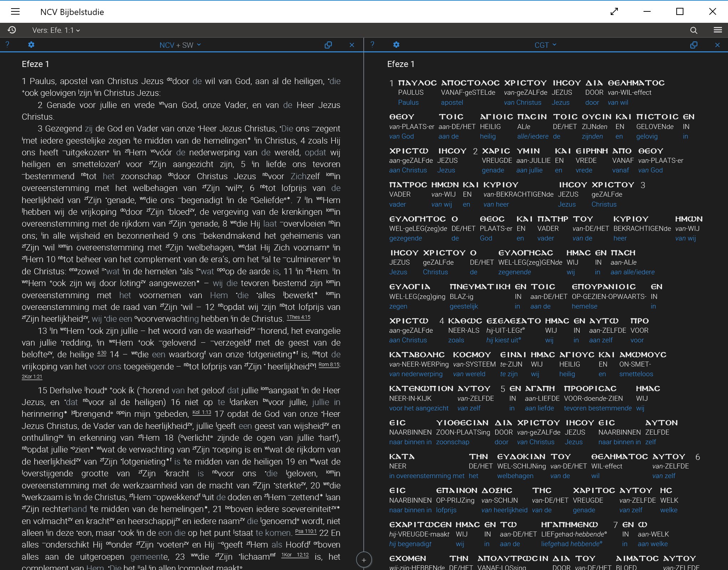Screen dimensions: 728x570
Task: Duplicate the NCV + SW pane window
Action: point(328,45)
